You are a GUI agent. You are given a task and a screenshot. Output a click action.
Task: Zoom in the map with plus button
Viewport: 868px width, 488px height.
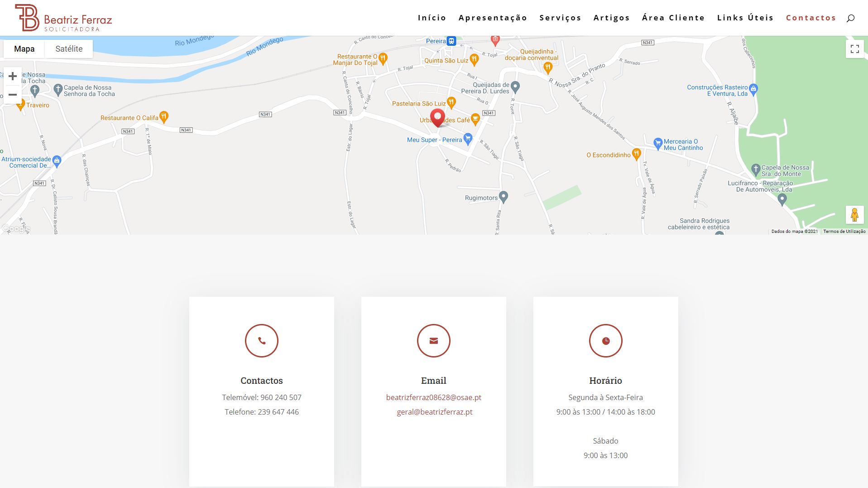13,76
